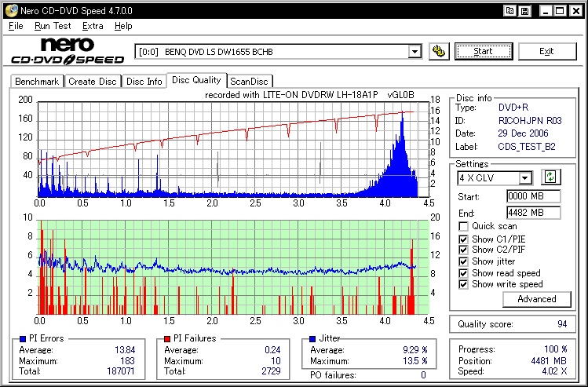The image size is (588, 387).
Task: Open the Run Test menu
Action: (53, 26)
